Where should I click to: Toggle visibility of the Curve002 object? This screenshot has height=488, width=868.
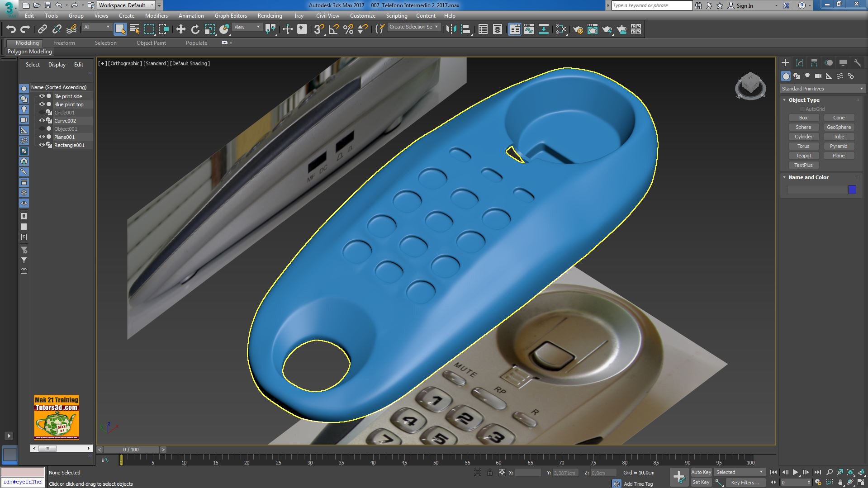tap(41, 121)
